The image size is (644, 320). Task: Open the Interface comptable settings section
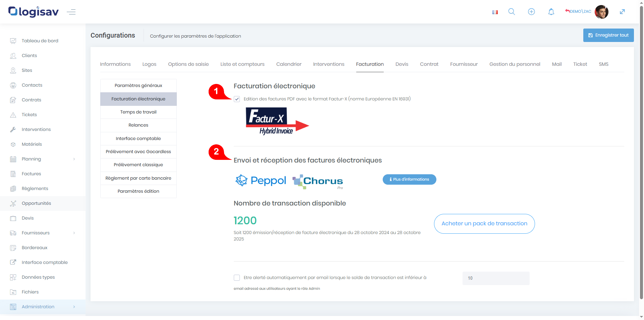(x=138, y=138)
